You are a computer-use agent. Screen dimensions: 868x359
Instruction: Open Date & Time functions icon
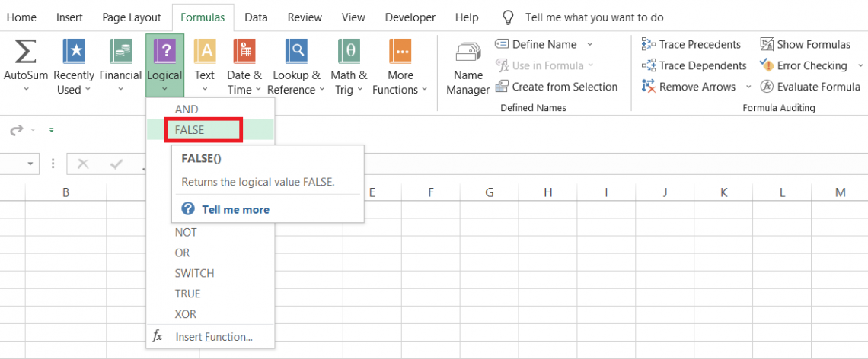click(x=244, y=52)
